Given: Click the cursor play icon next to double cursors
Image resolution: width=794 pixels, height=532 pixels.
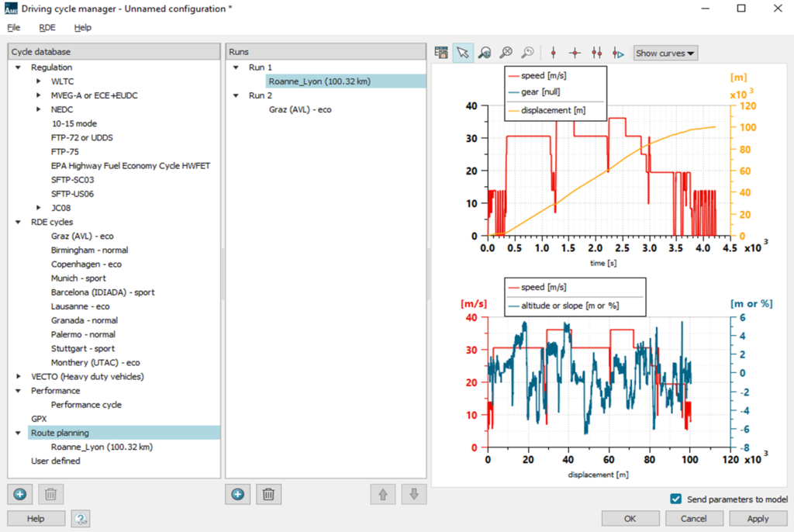Looking at the screenshot, I should 618,53.
